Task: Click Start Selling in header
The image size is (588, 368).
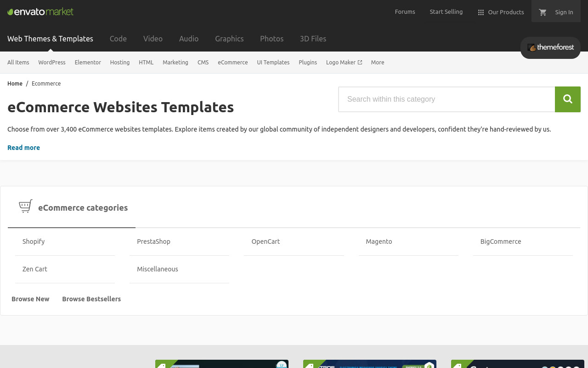Action: click(446, 12)
